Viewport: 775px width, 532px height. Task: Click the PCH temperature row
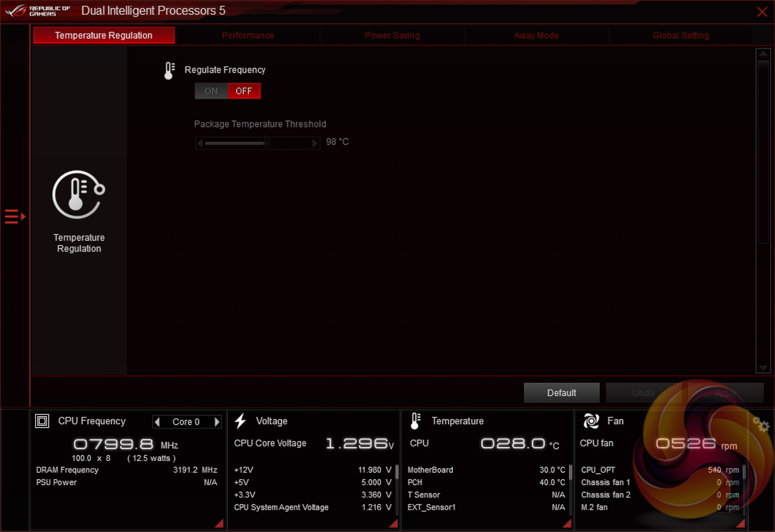[487, 482]
